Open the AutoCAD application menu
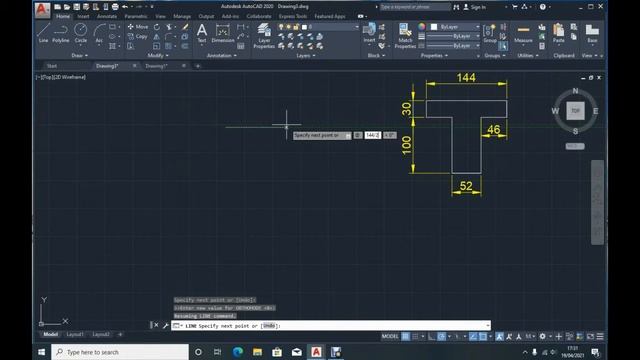 click(x=42, y=10)
